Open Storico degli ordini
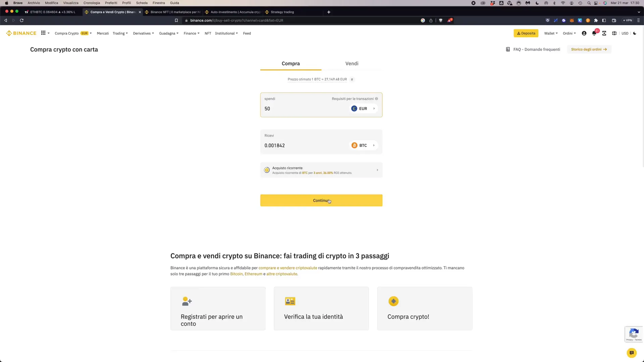This screenshot has height=362, width=644. [589, 49]
